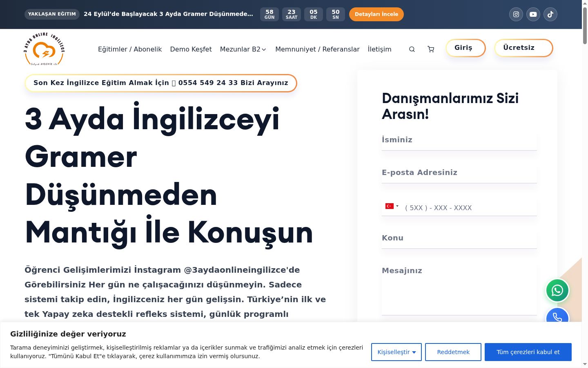The image size is (588, 368).
Task: Focus the Mesajınız message textarea
Action: click(459, 289)
